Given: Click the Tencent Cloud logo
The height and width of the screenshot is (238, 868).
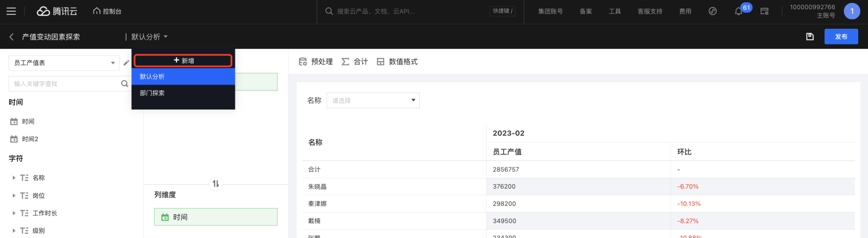Looking at the screenshot, I should (57, 11).
